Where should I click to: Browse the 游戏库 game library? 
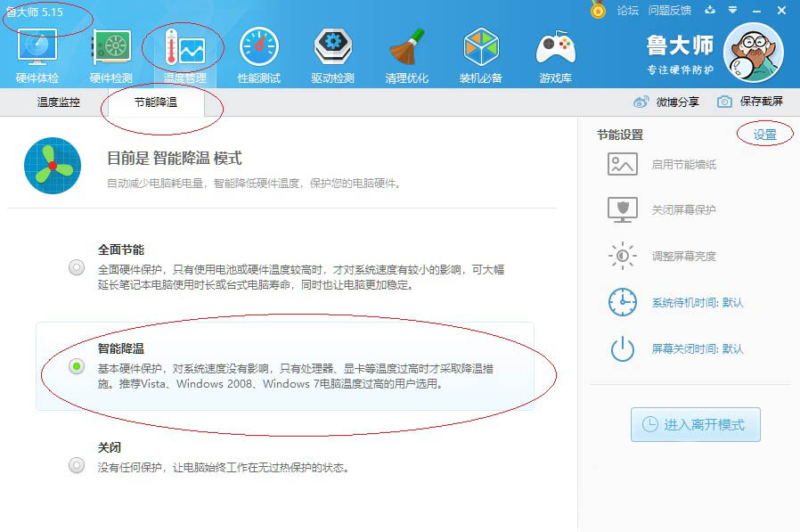coord(555,53)
